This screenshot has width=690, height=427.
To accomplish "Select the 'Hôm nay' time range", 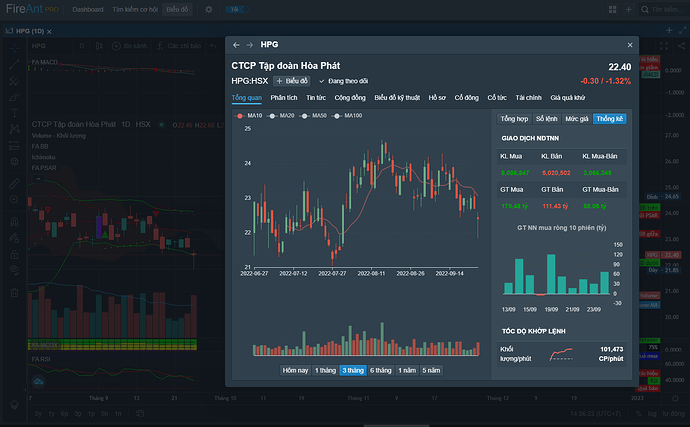I will [x=296, y=370].
